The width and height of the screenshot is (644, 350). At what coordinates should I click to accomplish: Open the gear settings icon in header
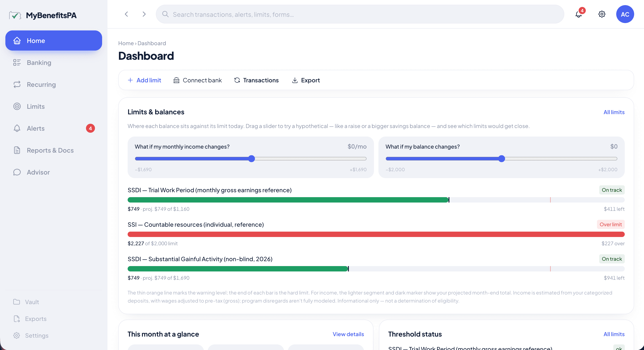click(x=602, y=14)
